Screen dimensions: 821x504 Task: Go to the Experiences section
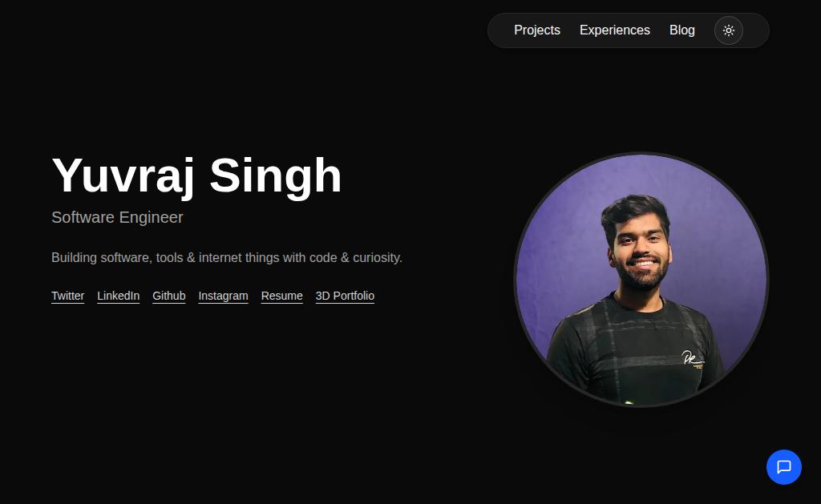pos(615,30)
